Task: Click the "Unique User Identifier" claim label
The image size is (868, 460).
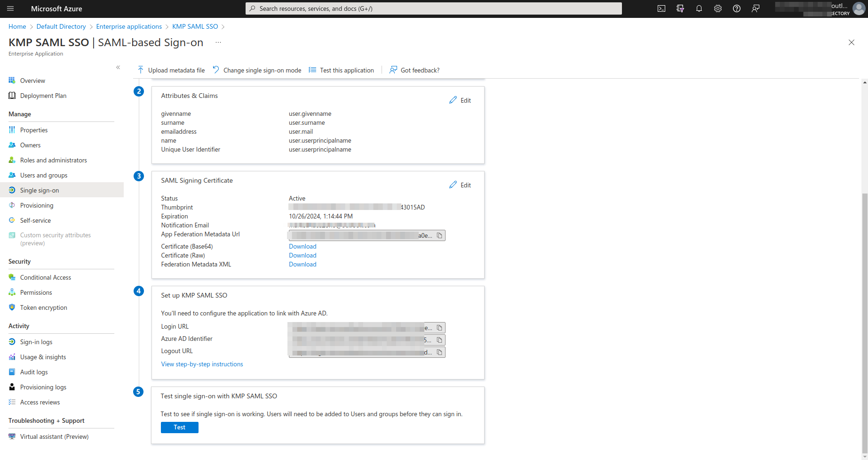Action: click(x=191, y=149)
